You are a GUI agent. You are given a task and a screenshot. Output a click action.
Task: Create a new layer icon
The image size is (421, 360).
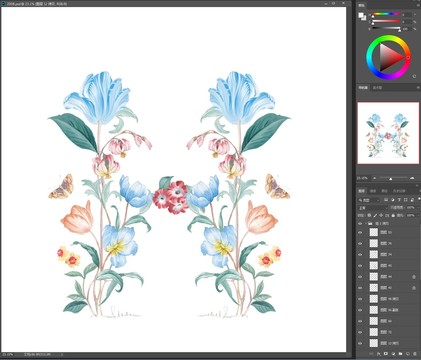[408, 354]
